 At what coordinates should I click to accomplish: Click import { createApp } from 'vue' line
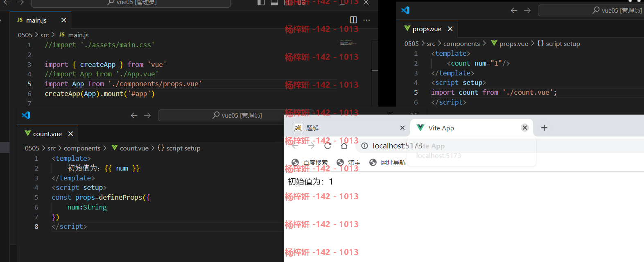click(x=106, y=64)
